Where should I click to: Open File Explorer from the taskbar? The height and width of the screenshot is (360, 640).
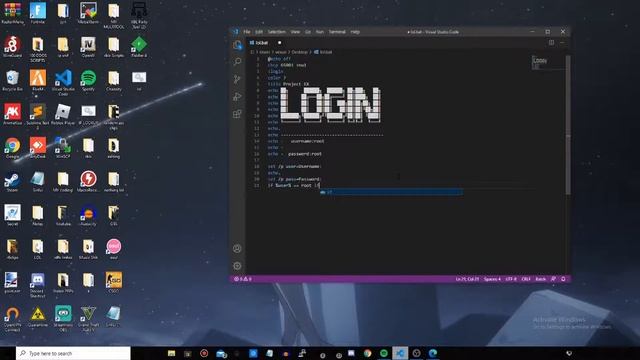point(171,353)
